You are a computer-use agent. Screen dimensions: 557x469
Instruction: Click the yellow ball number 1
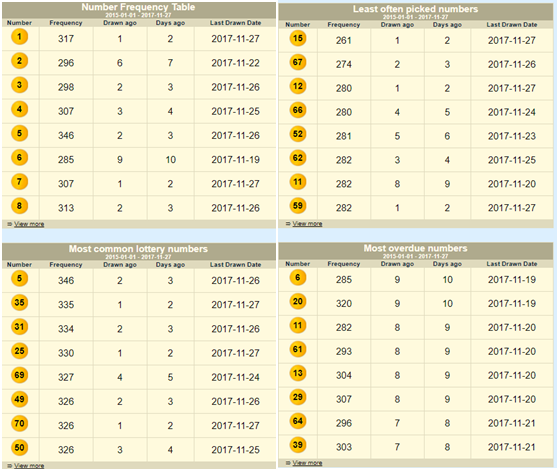(x=20, y=37)
